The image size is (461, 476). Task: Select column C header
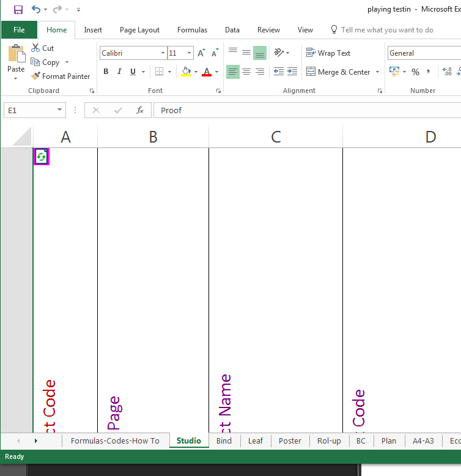point(276,136)
